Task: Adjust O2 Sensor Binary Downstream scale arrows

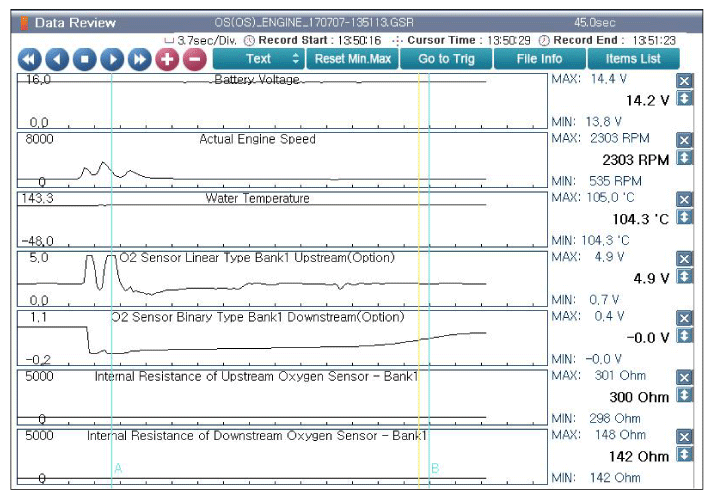Action: 684,336
